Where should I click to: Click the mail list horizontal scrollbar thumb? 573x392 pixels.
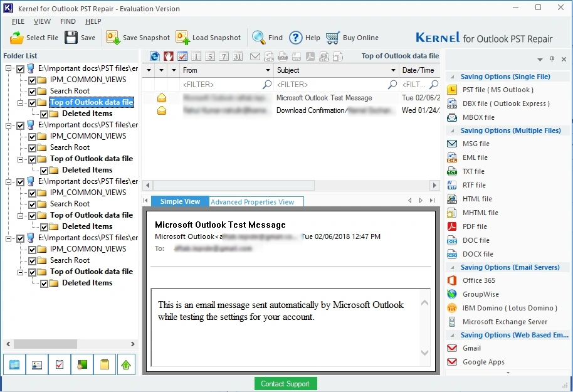coord(234,186)
